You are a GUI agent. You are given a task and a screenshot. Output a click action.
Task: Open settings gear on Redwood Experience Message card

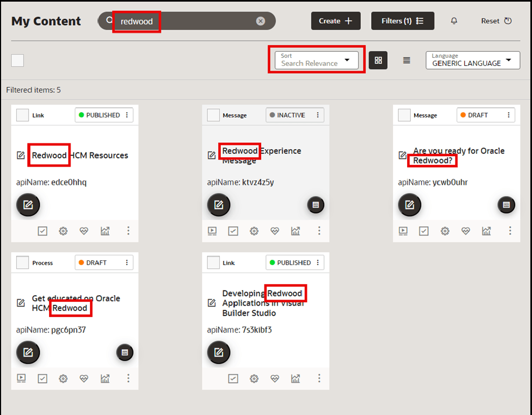coord(254,231)
